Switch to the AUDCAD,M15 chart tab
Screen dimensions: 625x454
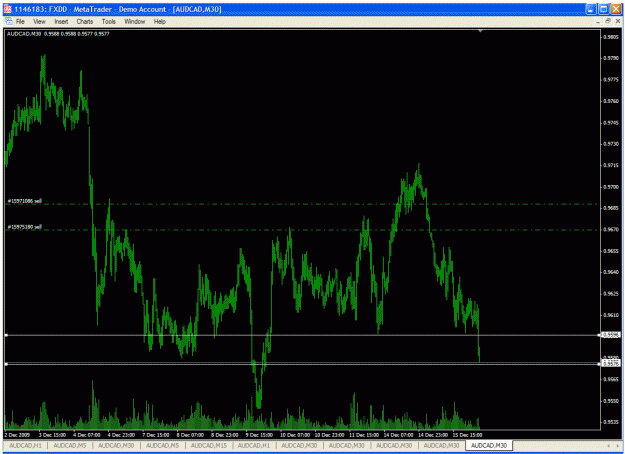pos(208,445)
